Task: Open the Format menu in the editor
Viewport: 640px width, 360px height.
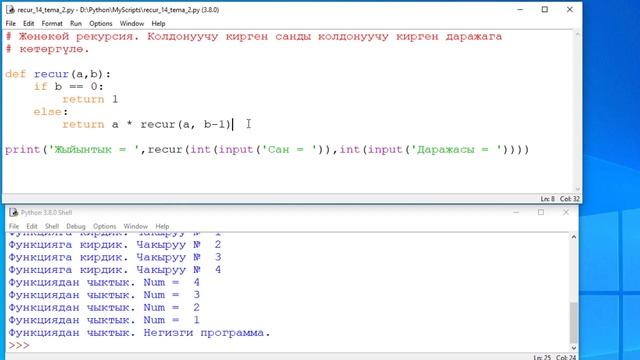Action: (x=52, y=24)
